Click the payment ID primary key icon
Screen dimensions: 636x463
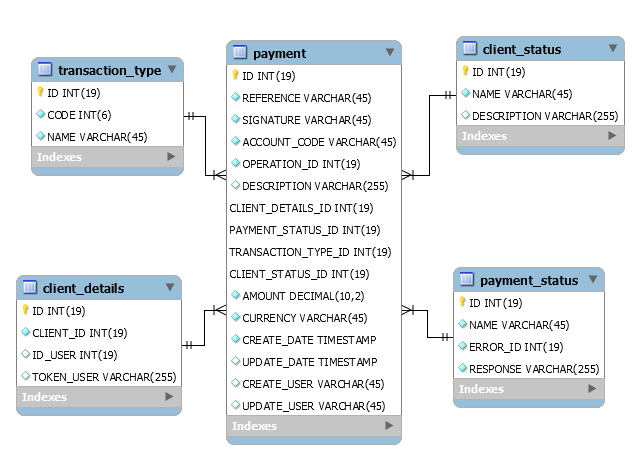pyautogui.click(x=236, y=75)
